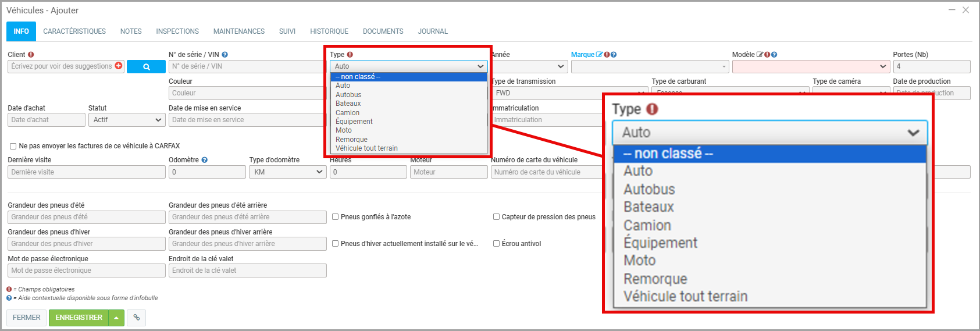Click the red plus icon in Client field

(119, 66)
